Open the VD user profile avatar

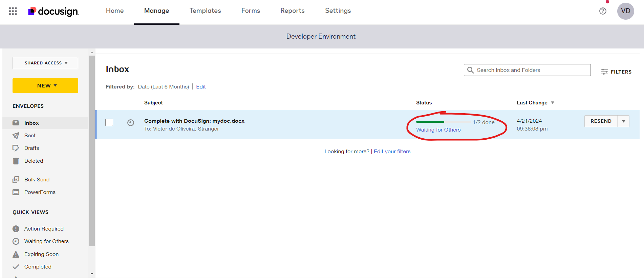(x=625, y=11)
